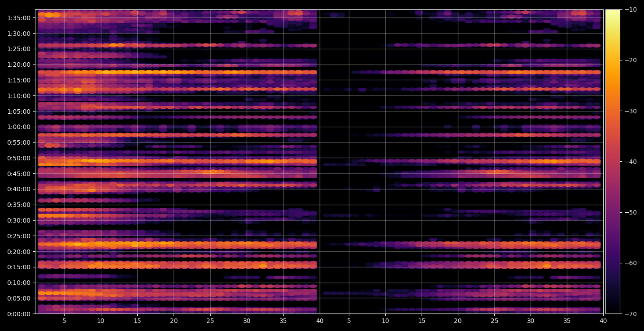This screenshot has height=331, width=644.
Task: Click the 1:00:00 time label
Action: 19,127
